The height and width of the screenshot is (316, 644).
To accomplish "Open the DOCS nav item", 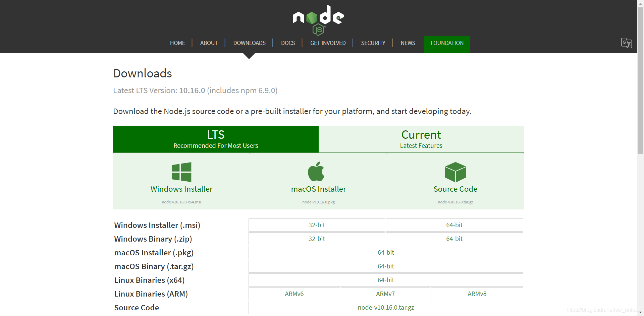I will (288, 43).
